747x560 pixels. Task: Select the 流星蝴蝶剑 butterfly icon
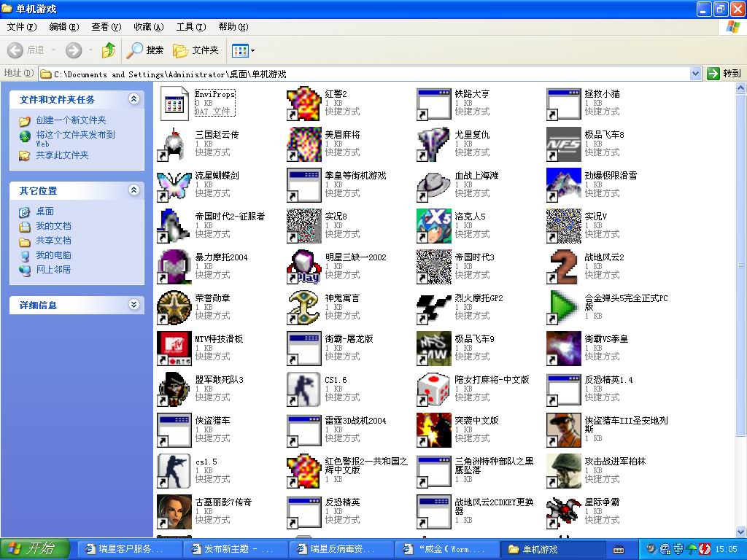coord(174,184)
